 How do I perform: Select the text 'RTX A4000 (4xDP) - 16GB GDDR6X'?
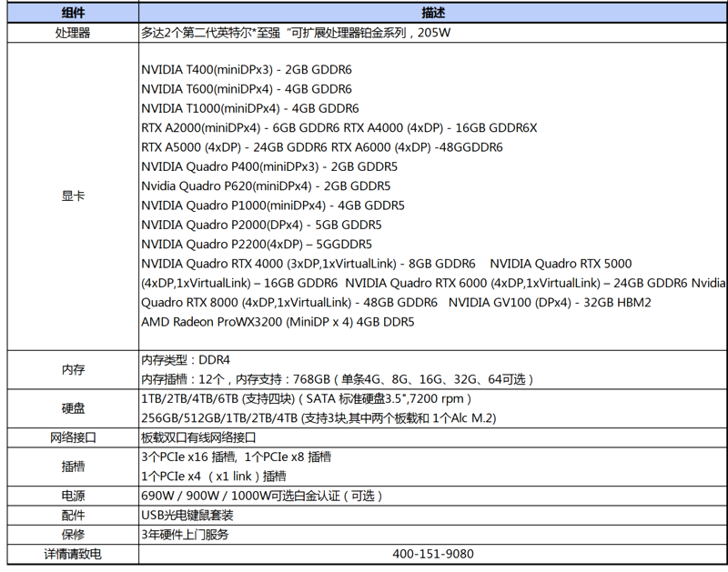click(440, 128)
